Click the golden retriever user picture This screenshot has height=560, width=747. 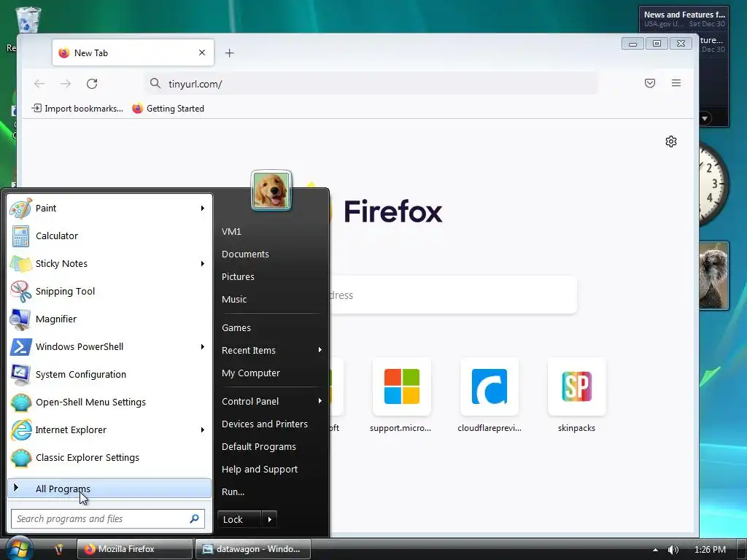[271, 190]
